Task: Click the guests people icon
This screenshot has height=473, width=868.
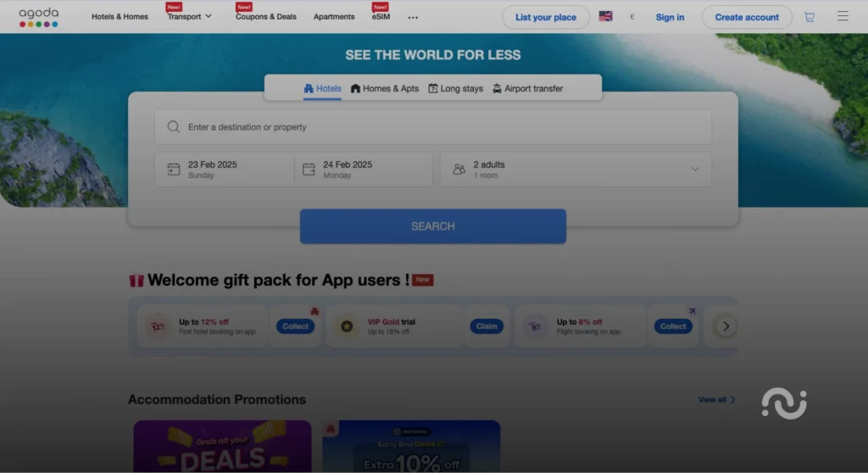Action: click(459, 170)
